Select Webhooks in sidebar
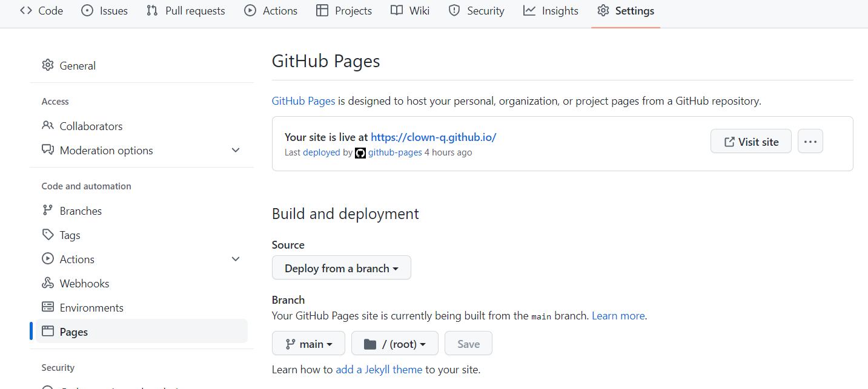 point(142,283)
